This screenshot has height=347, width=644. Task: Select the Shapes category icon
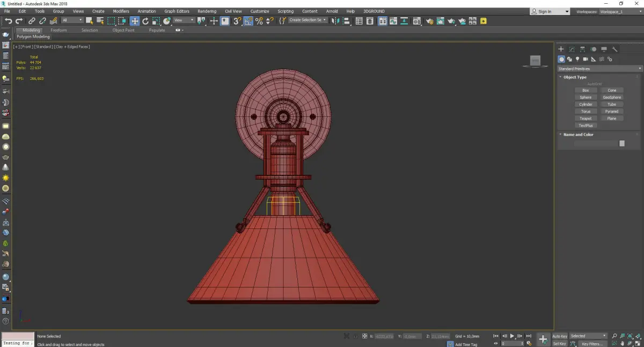click(x=569, y=59)
